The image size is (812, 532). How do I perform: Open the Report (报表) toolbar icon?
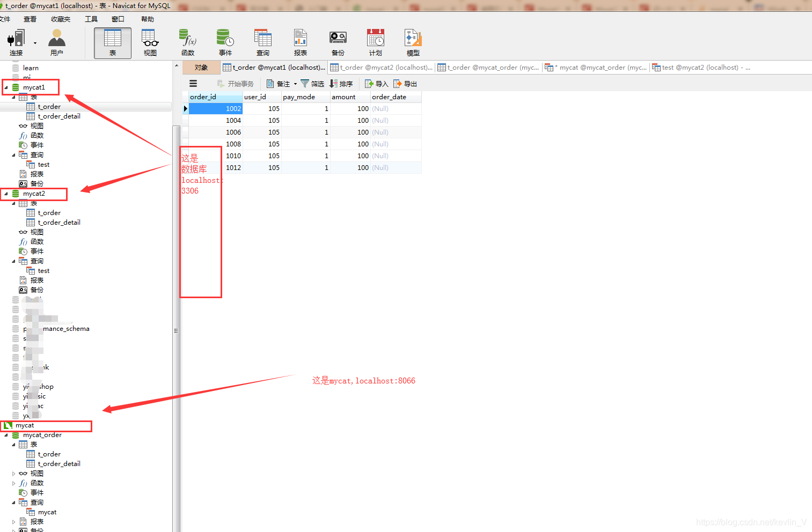[301, 43]
